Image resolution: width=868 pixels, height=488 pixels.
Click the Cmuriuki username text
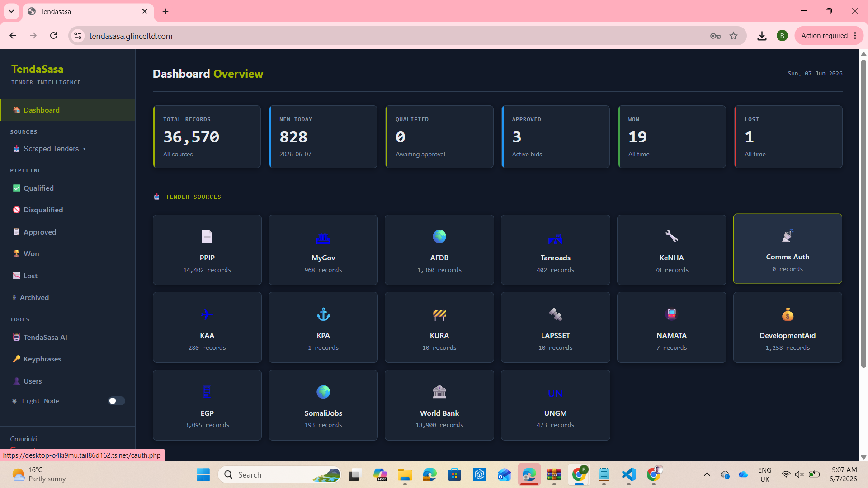[24, 439]
